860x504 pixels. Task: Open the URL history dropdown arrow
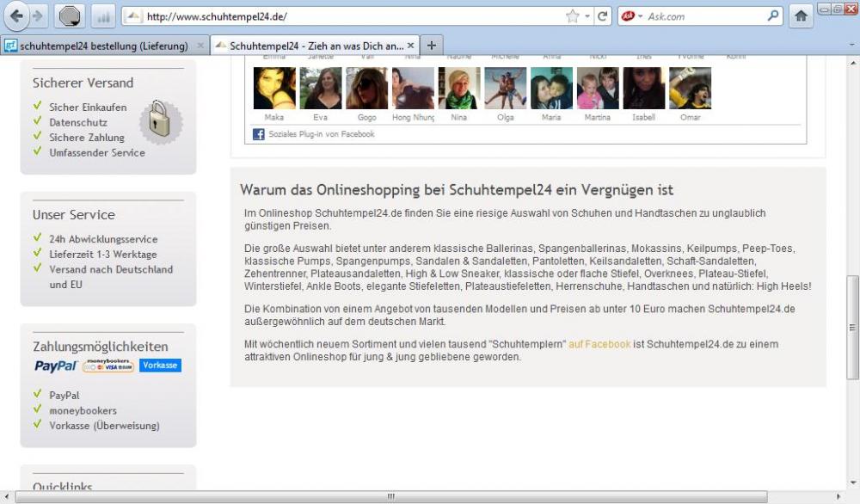click(587, 16)
